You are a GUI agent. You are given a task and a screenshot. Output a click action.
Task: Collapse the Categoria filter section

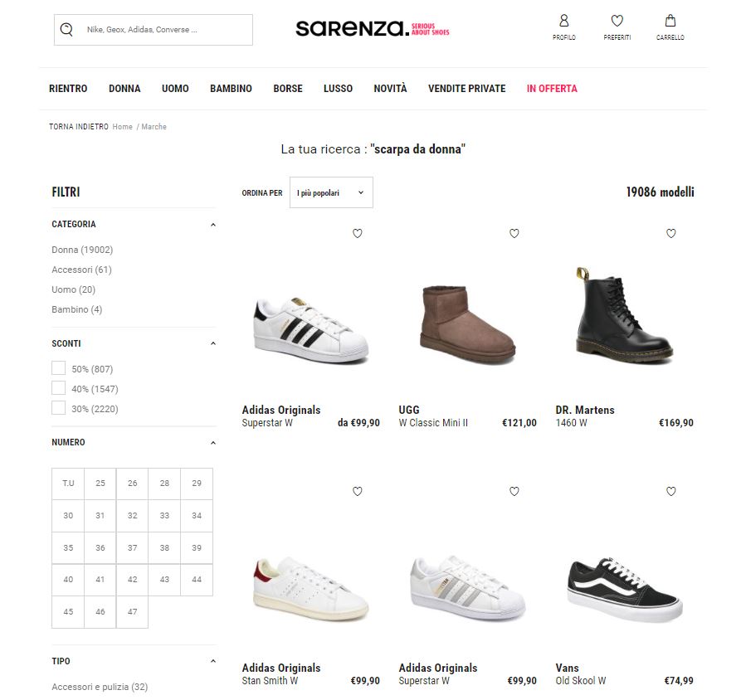(213, 225)
